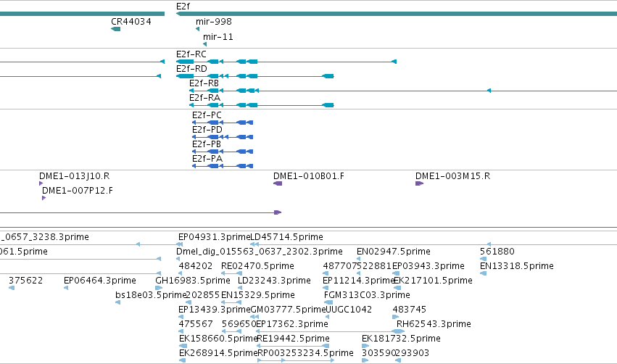Open the EP06464.3prime label
Image resolution: width=617 pixels, height=364 pixels.
click(x=100, y=281)
